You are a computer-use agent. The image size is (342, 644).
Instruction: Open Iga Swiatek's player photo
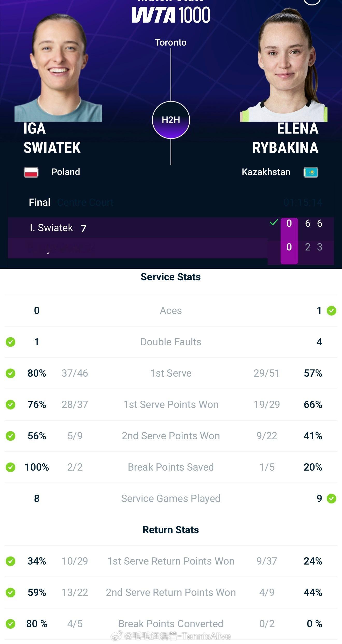[x=58, y=67]
